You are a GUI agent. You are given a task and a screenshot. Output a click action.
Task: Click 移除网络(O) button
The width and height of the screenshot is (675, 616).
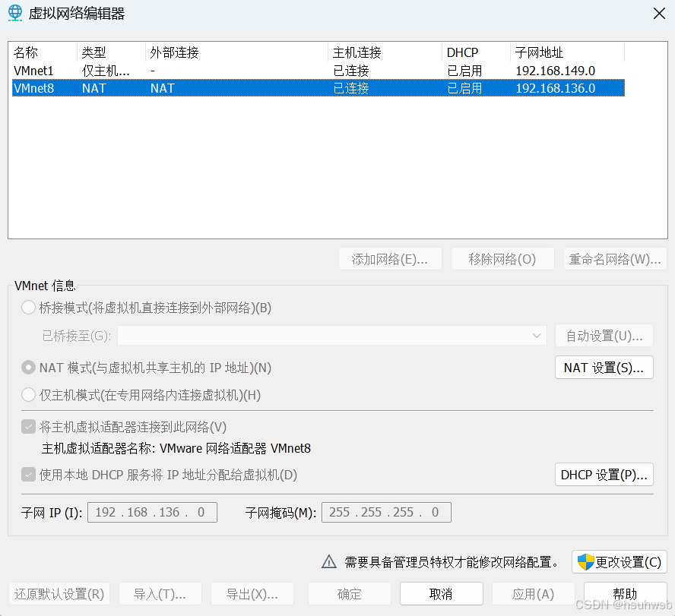(502, 259)
